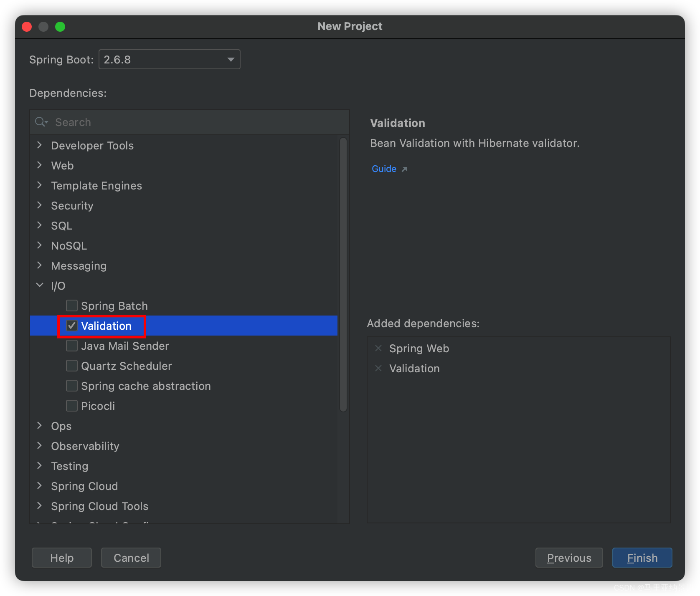Expand the Security section

40,205
